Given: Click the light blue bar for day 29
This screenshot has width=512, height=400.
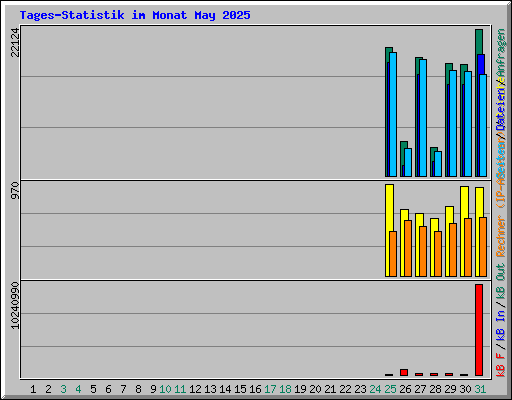Looking at the screenshot, I should point(453,123).
